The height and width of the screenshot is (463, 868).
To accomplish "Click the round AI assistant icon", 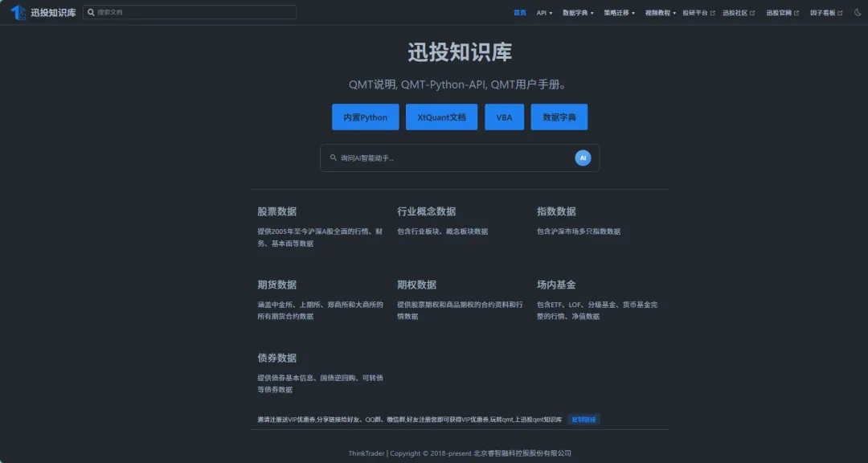I will point(583,158).
